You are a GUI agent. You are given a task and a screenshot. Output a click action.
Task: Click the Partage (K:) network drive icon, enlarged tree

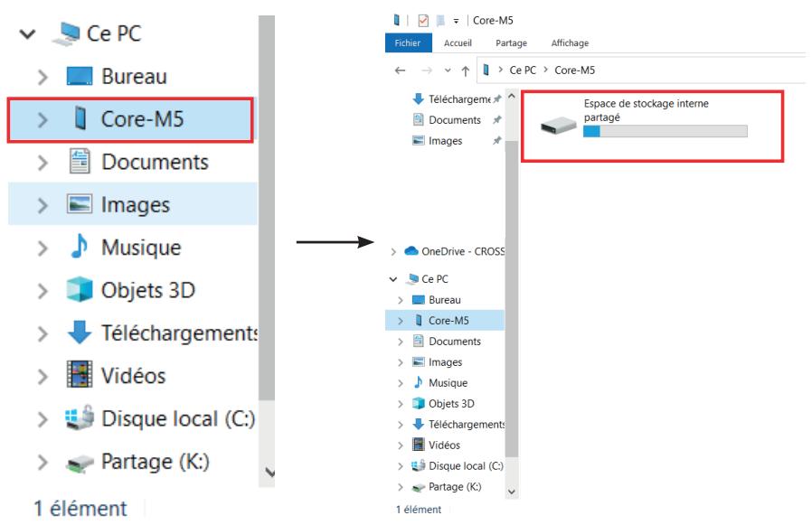(80, 463)
